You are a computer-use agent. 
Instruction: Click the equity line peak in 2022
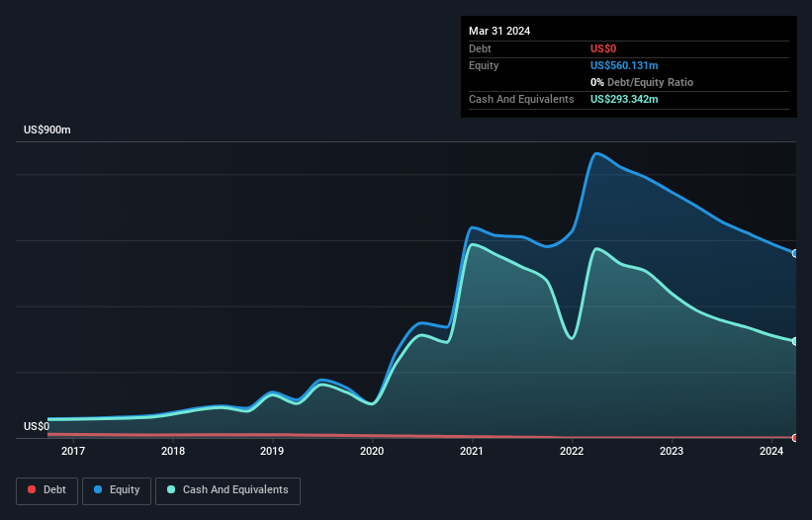[596, 153]
